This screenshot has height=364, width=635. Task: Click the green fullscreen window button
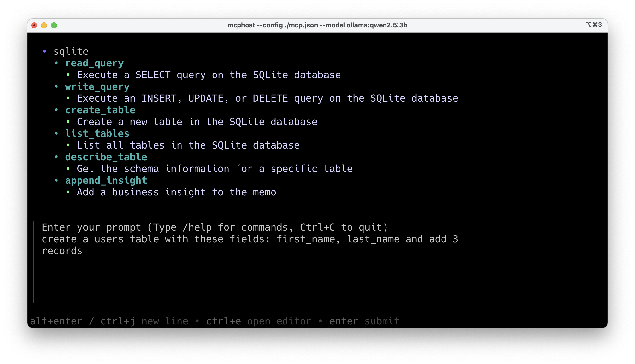(x=54, y=25)
